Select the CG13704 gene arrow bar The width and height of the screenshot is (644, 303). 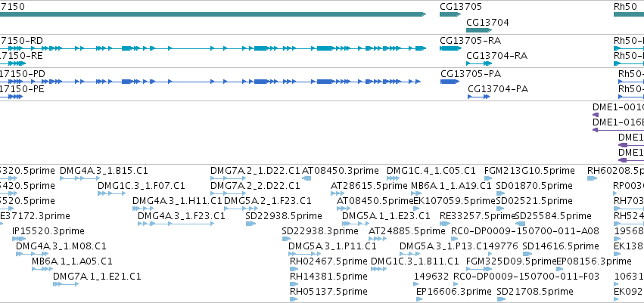point(479,30)
